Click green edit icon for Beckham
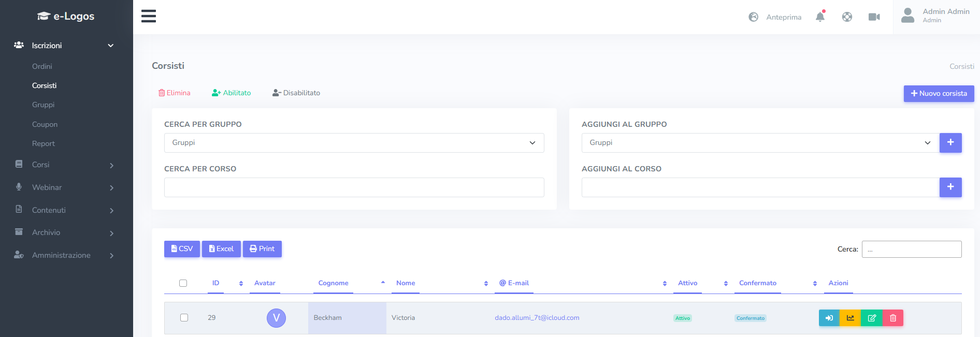Viewport: 980px width, 337px height. 871,318
